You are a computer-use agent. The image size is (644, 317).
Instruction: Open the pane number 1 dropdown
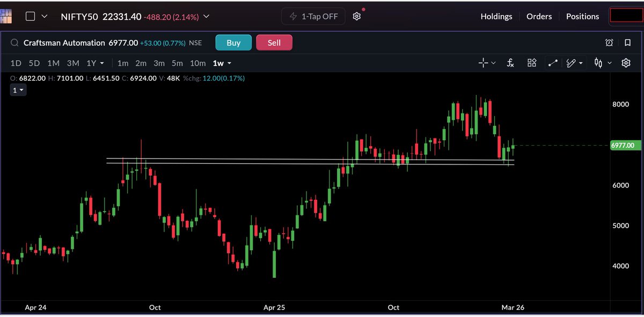coord(18,90)
